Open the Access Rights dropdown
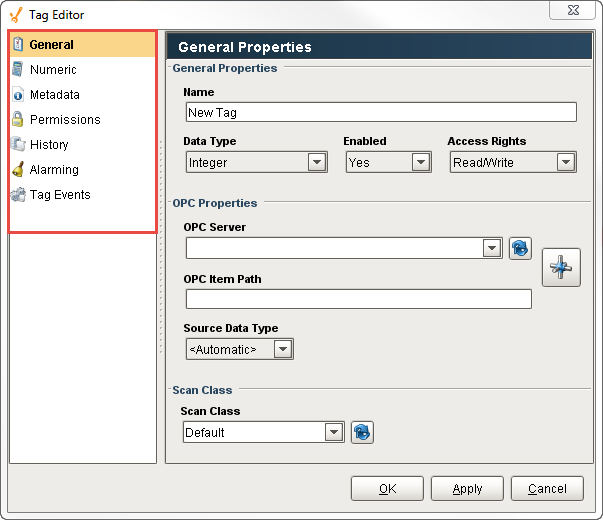 coord(566,162)
